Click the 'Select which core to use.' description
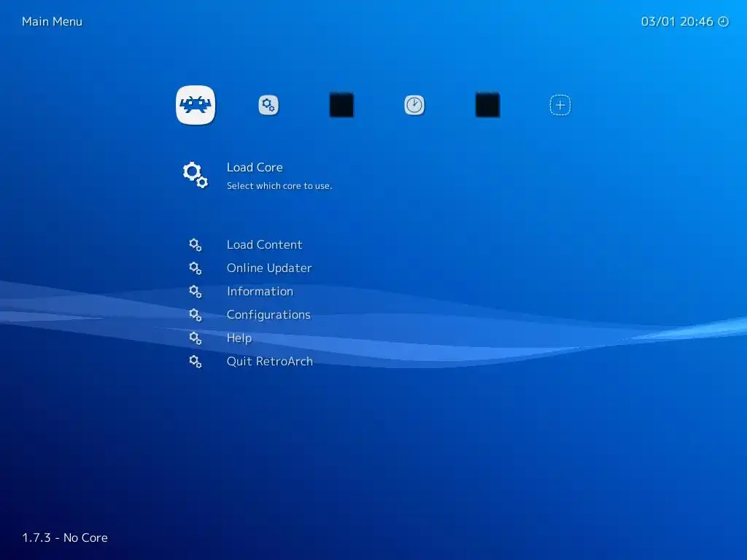This screenshot has height=560, width=747. [279, 186]
